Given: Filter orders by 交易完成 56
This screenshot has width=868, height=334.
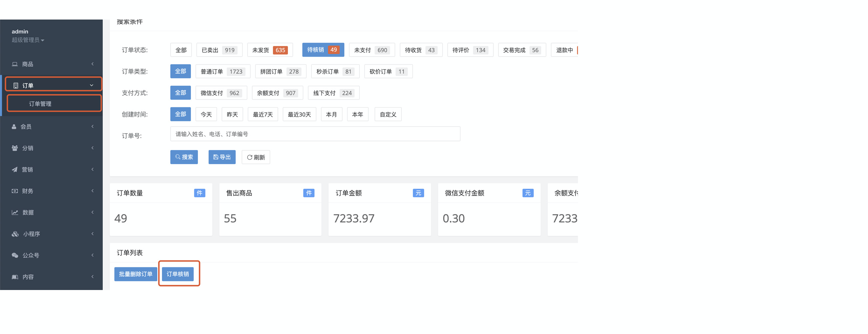Looking at the screenshot, I should pos(522,50).
